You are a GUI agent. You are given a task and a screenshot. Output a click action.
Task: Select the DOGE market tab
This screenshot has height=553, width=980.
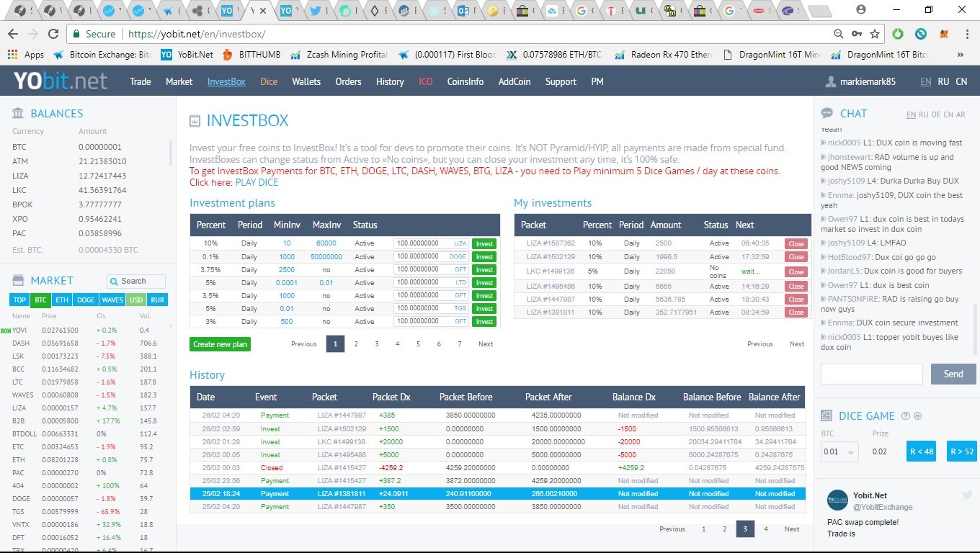[86, 300]
